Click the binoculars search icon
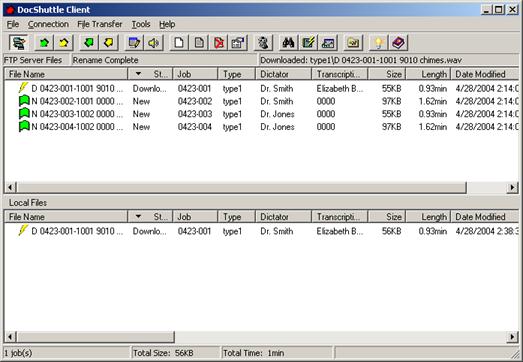Screen dimensions: 523x362 coord(288,43)
